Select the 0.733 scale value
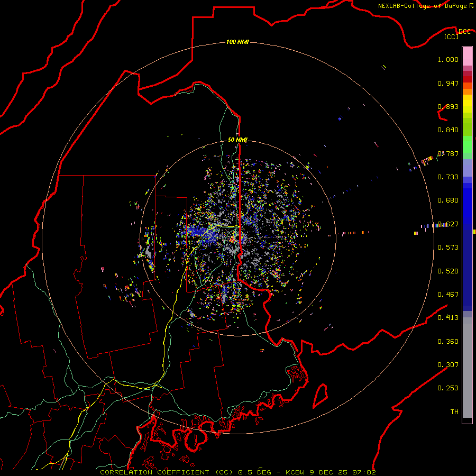This screenshot has height=476, width=476. [448, 177]
